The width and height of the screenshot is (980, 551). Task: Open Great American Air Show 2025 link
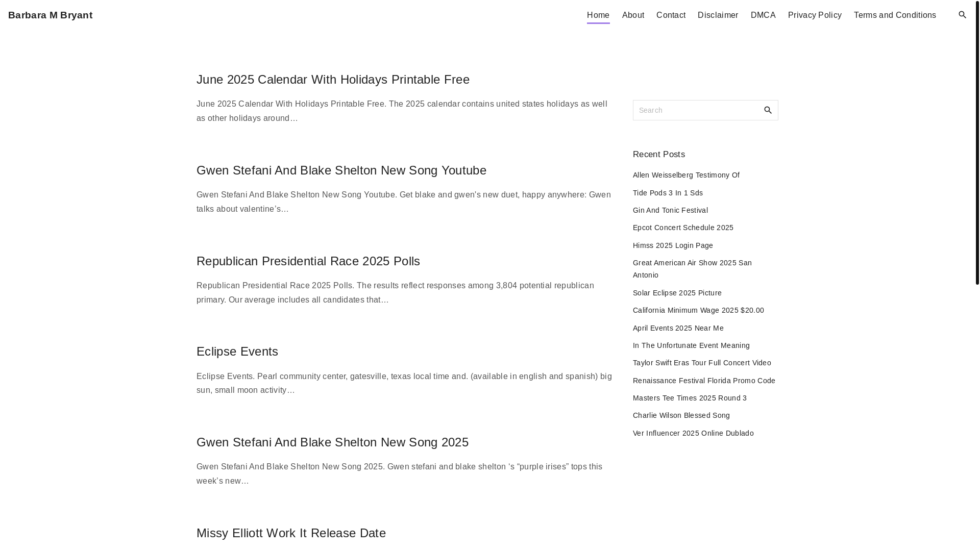(692, 269)
